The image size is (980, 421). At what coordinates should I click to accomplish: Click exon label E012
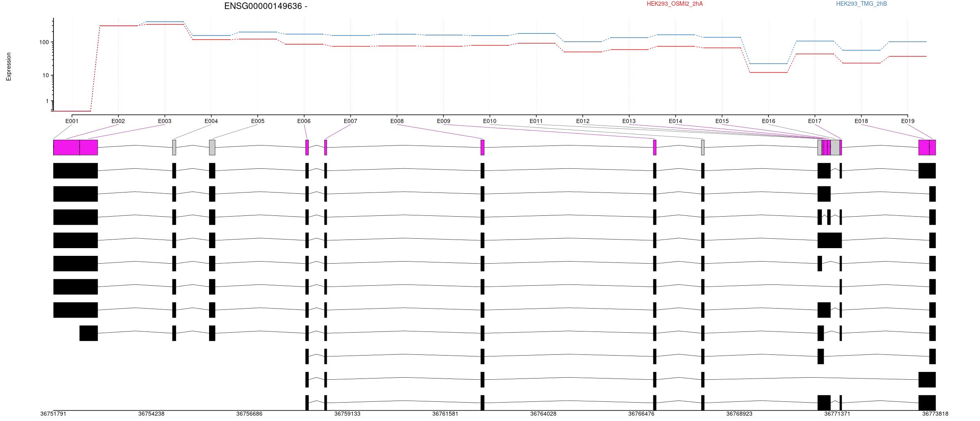583,121
